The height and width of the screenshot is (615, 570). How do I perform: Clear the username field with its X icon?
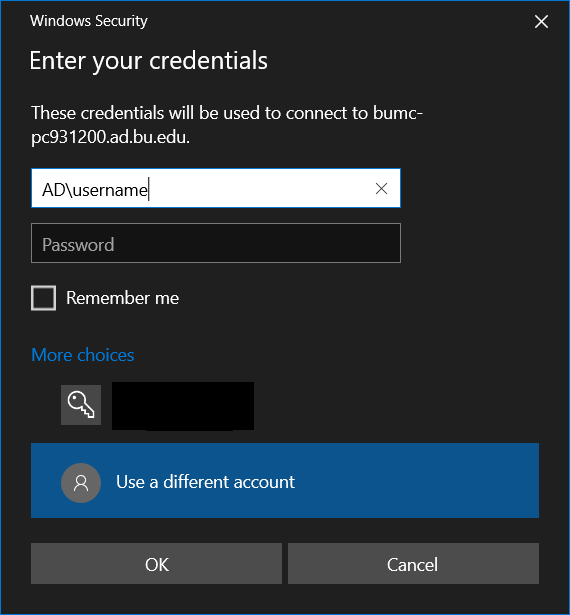(381, 189)
